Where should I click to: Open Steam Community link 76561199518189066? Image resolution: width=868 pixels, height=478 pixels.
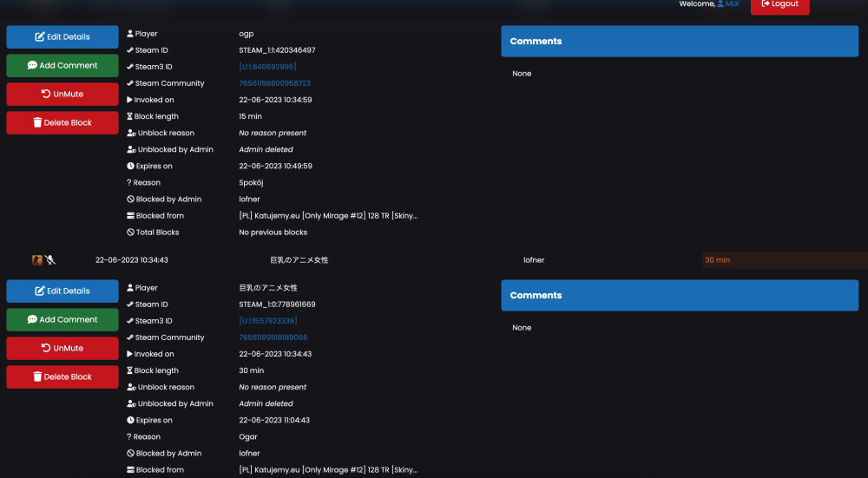273,337
